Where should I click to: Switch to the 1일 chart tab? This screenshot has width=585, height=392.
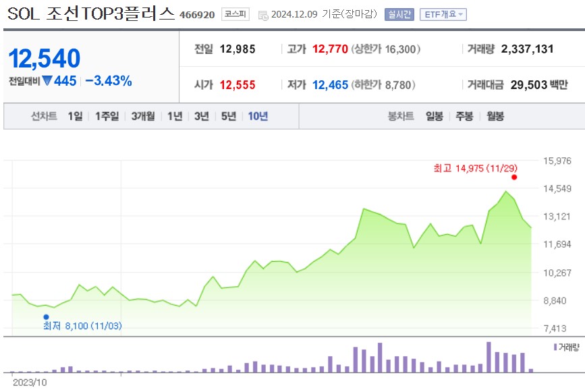click(x=75, y=116)
